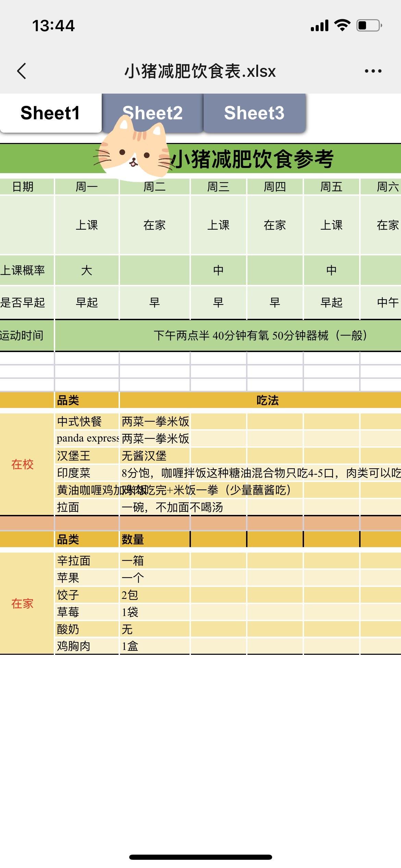Open the three-dot more options menu
Screen dimensions: 401x868
pyautogui.click(x=373, y=71)
